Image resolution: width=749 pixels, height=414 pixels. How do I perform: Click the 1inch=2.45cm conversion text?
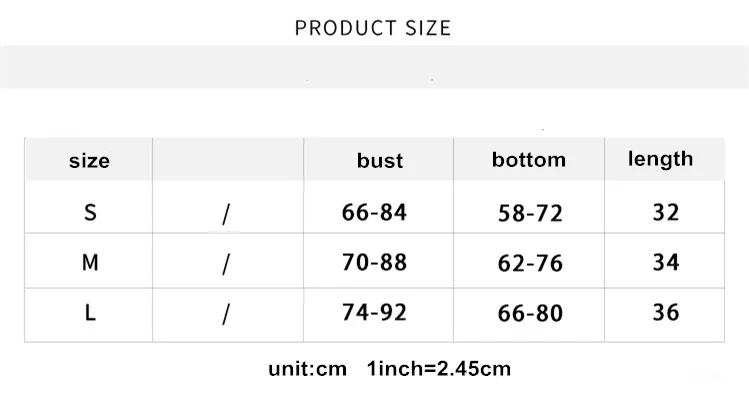pyautogui.click(x=439, y=369)
